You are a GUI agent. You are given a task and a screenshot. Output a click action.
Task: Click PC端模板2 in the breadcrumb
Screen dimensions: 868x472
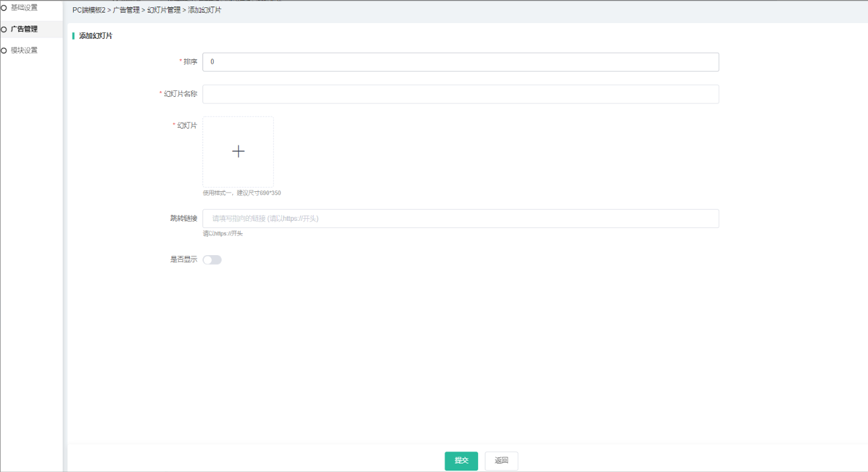click(89, 11)
